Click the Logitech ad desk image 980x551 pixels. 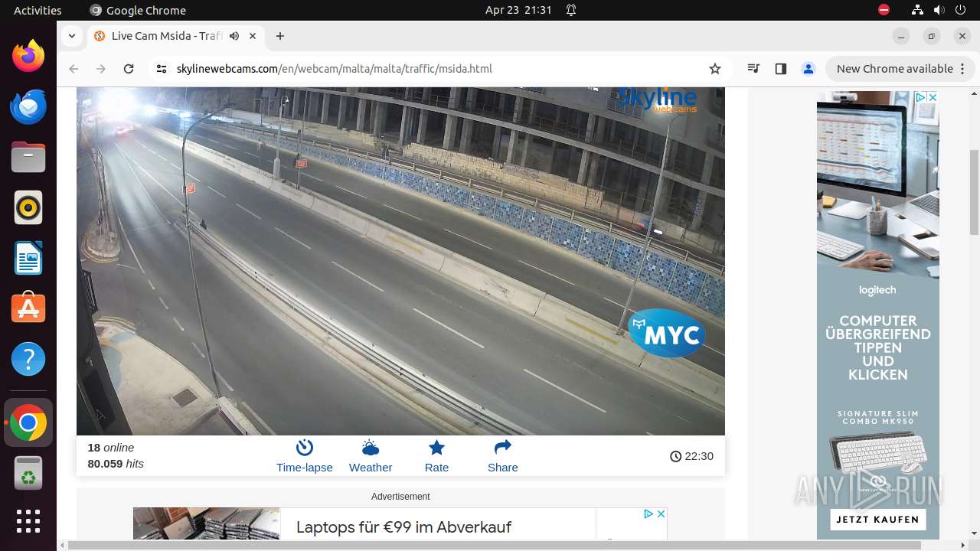click(877, 184)
